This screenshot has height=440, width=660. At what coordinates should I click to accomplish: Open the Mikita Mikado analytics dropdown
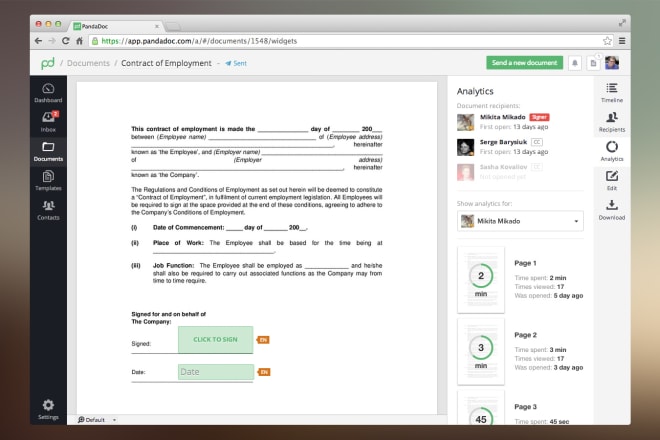point(520,221)
